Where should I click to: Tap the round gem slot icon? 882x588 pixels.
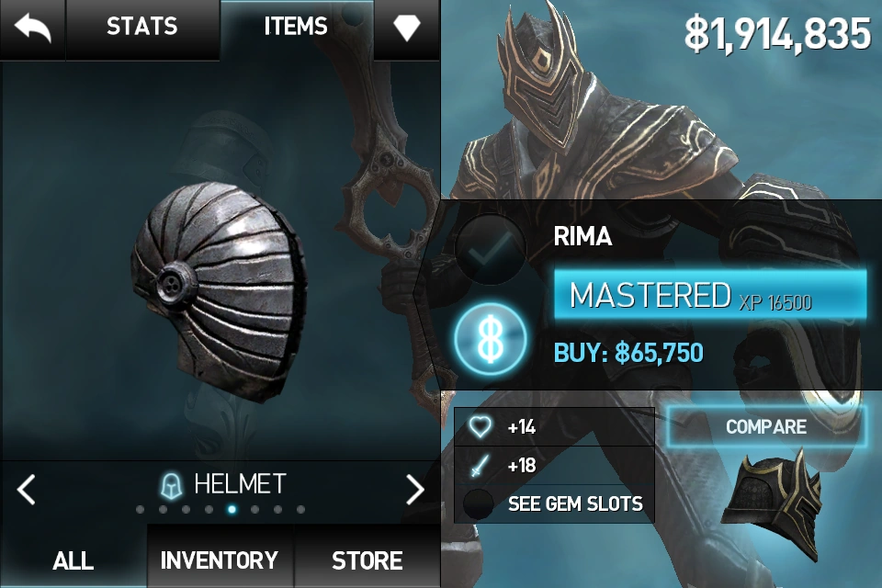click(x=478, y=503)
